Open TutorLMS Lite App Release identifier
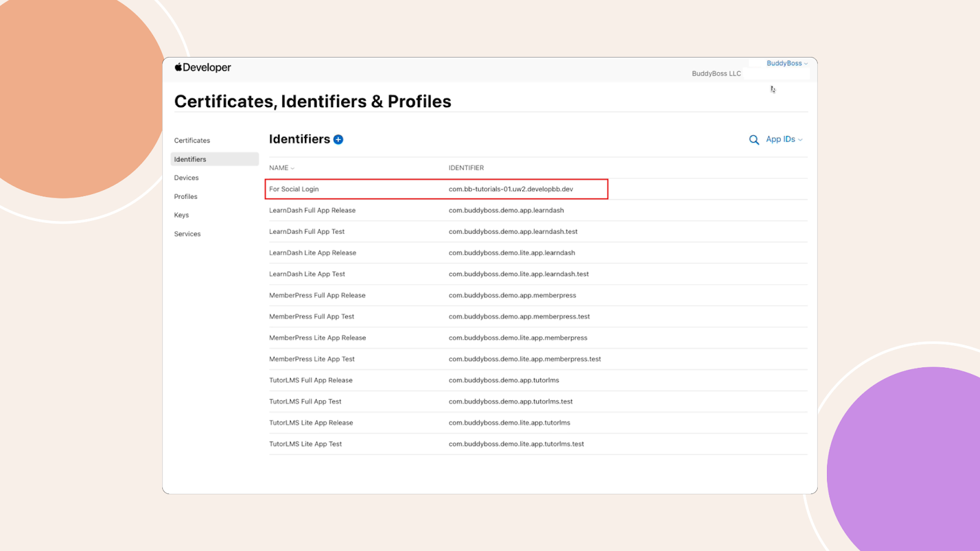The width and height of the screenshot is (980, 551). pyautogui.click(x=311, y=423)
